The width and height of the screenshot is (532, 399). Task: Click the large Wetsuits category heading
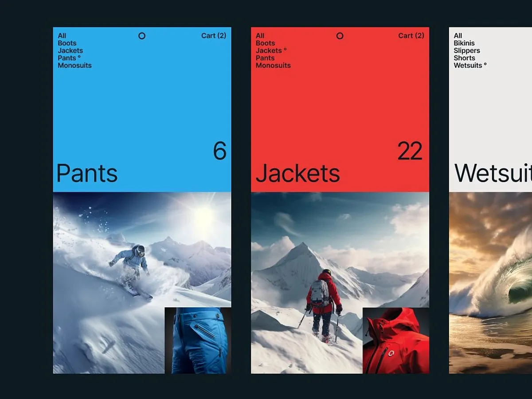coord(493,173)
